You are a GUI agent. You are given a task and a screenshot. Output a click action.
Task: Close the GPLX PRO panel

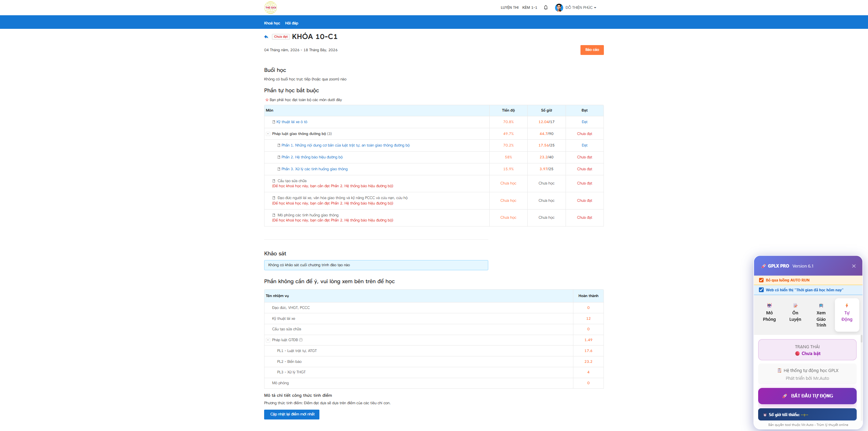[854, 266]
